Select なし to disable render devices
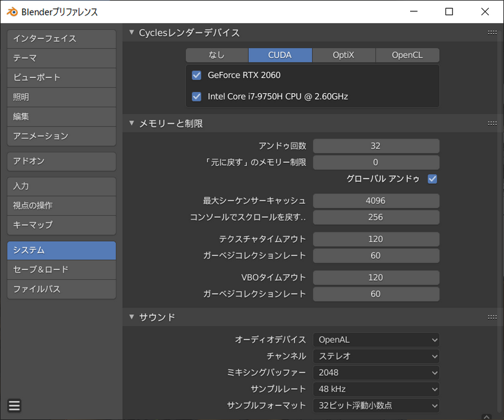This screenshot has height=420, width=504. point(217,55)
